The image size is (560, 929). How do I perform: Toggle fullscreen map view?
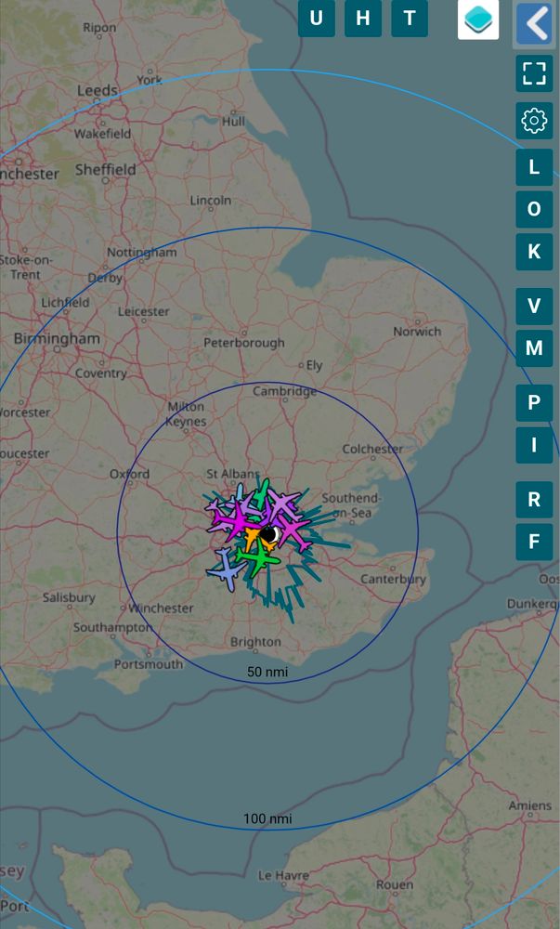pos(534,73)
